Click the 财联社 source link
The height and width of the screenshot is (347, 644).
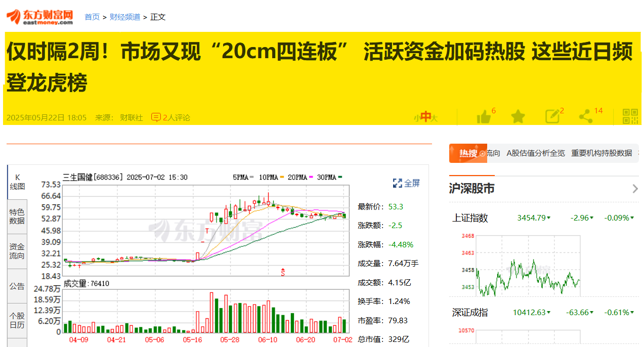coord(131,117)
